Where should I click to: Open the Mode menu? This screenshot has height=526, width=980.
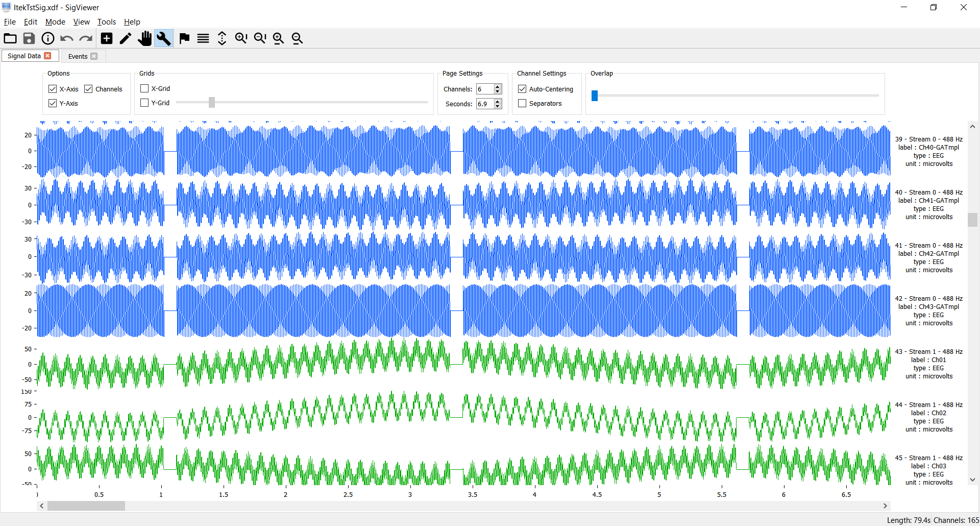(55, 22)
